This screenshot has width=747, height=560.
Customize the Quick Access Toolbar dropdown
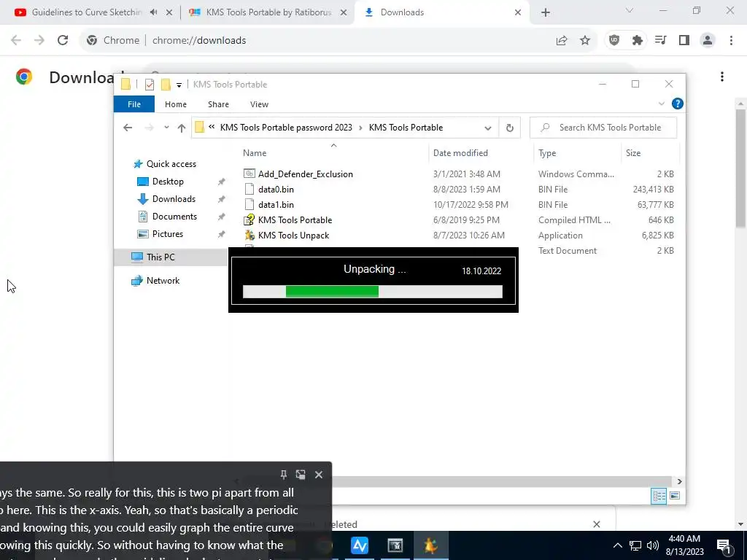(179, 85)
